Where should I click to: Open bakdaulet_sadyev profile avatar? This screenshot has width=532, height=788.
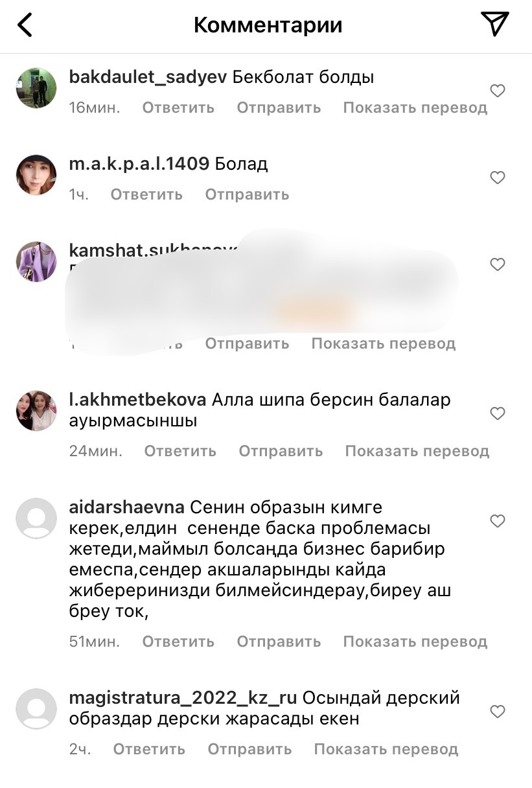(x=36, y=87)
